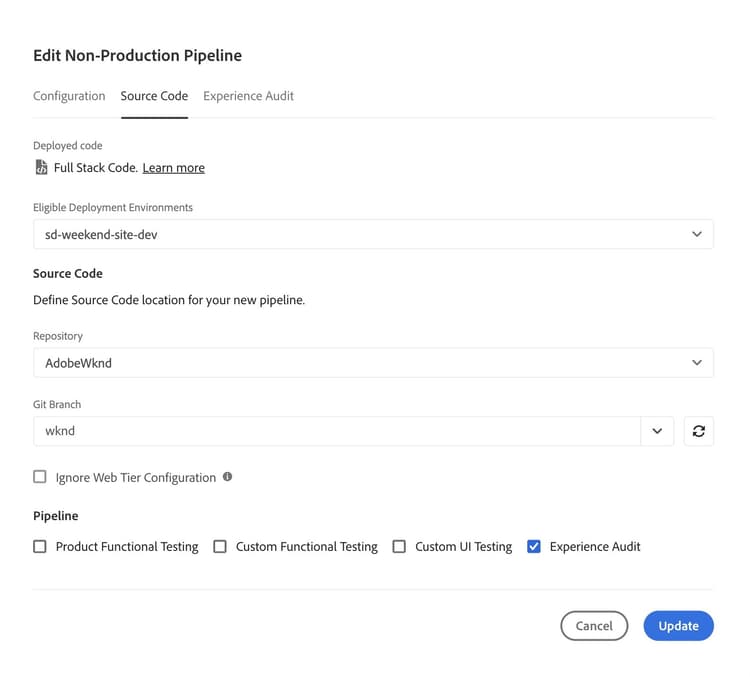
Task: Click the AdobeWknd repository field
Action: pyautogui.click(x=360, y=363)
